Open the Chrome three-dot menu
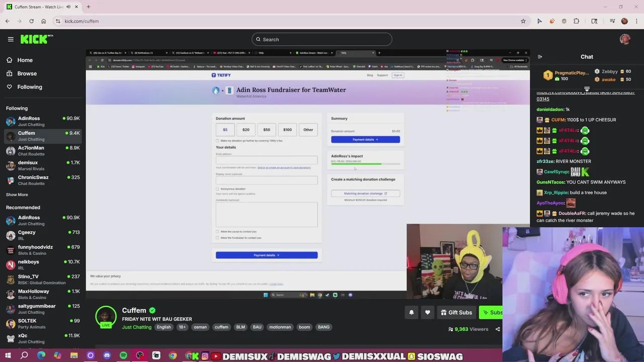The width and height of the screenshot is (644, 362). (x=636, y=21)
